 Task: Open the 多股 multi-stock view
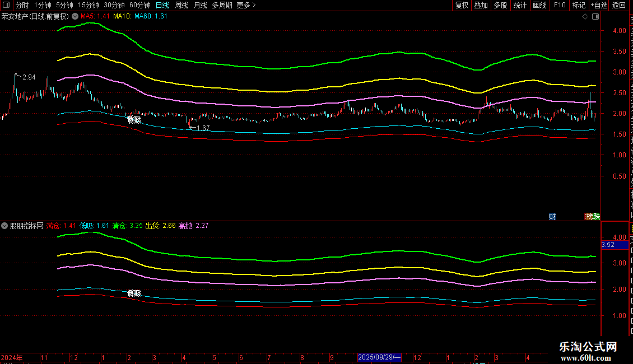click(500, 5)
